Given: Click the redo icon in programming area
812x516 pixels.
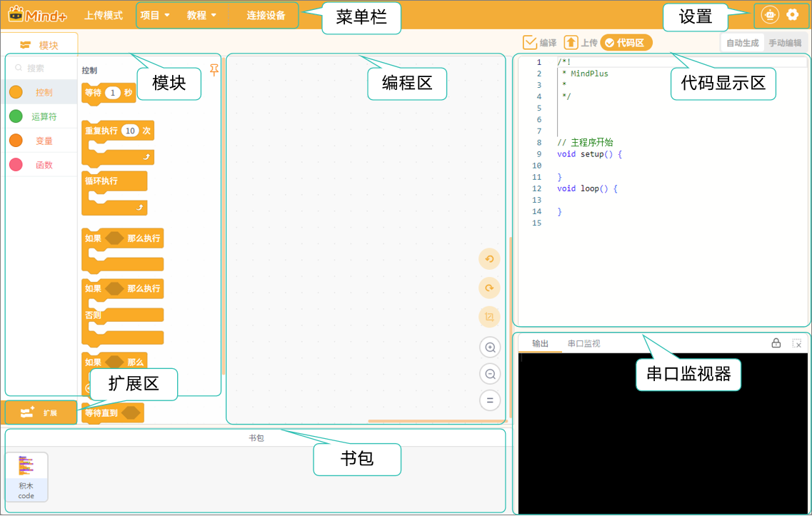Looking at the screenshot, I should coord(489,288).
